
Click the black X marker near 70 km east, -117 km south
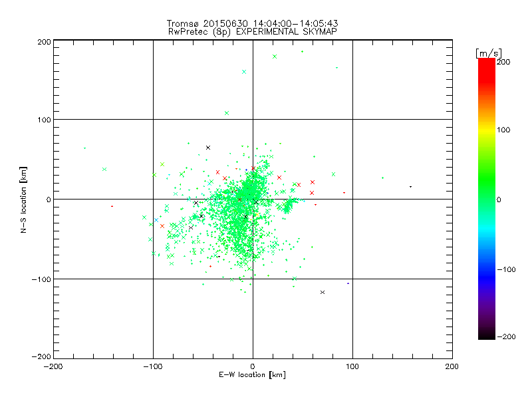point(323,292)
